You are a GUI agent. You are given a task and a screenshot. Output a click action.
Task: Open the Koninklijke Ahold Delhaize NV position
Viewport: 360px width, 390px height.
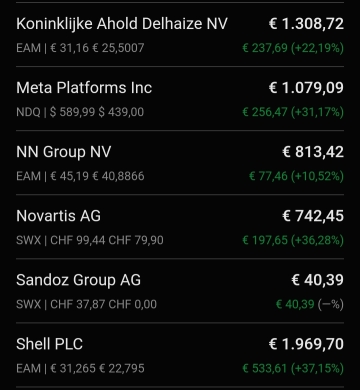tap(180, 35)
